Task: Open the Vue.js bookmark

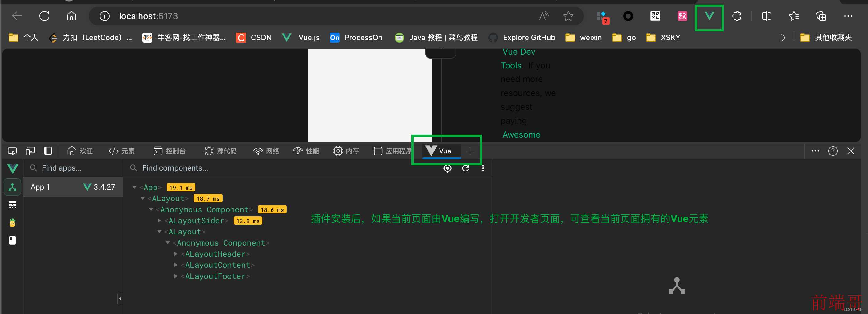Action: click(301, 37)
